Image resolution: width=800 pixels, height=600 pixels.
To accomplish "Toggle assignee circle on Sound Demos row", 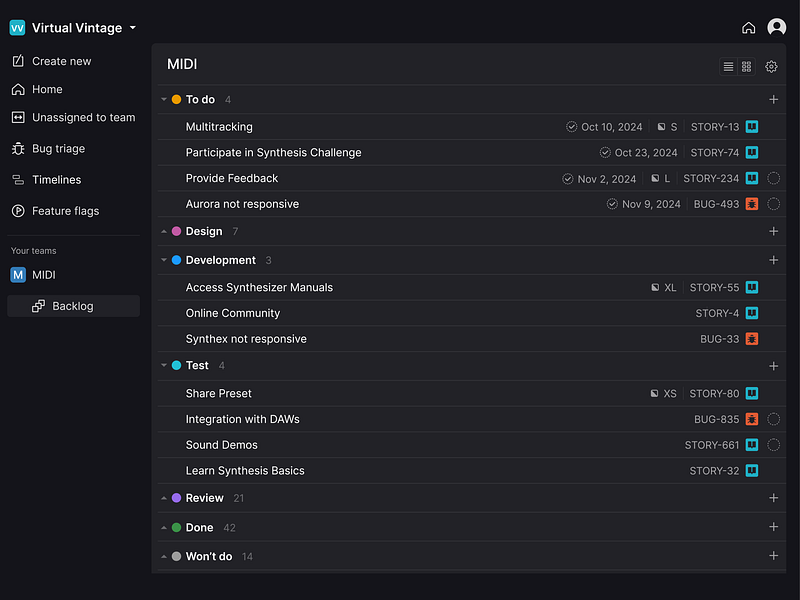I will (x=773, y=445).
